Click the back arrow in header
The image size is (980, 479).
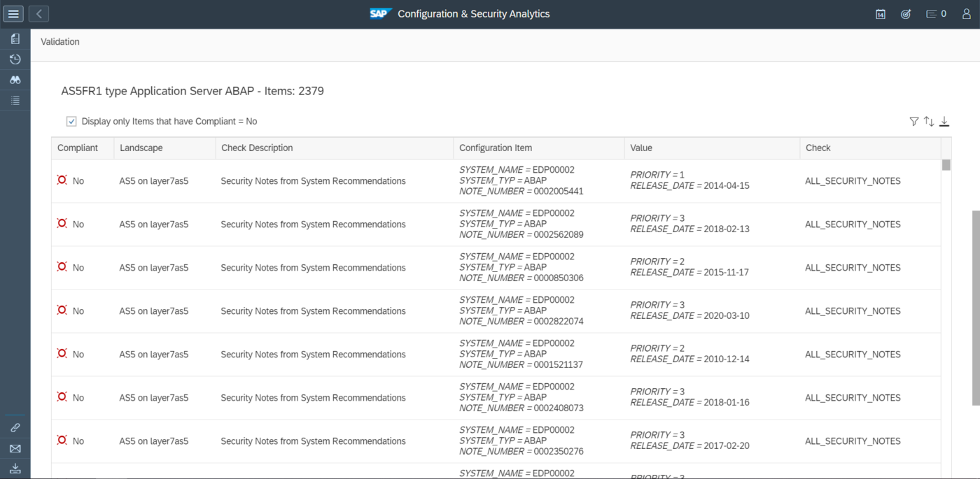[x=39, y=14]
